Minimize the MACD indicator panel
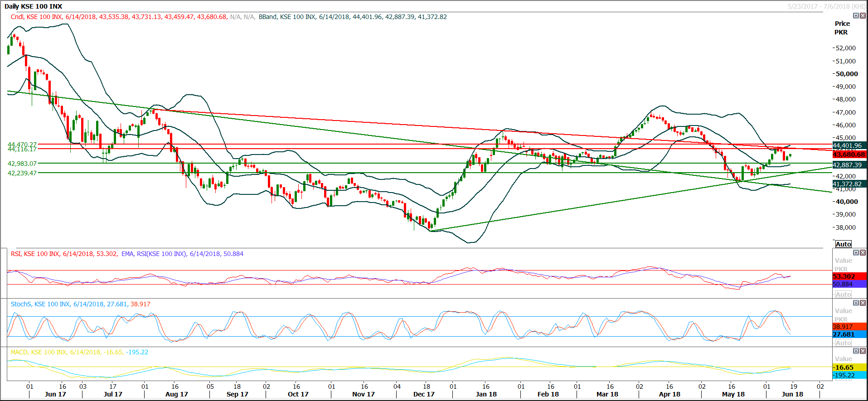This screenshot has height=401, width=868. tap(856, 351)
